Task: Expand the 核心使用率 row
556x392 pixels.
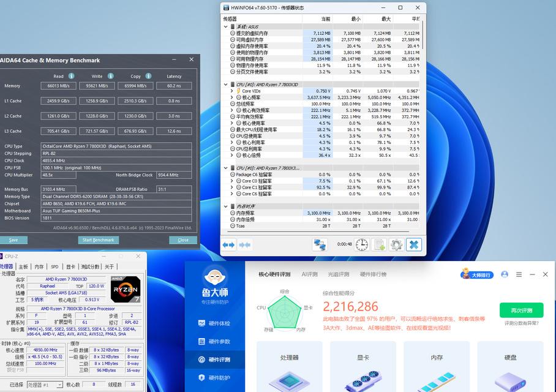Action: tap(232, 123)
